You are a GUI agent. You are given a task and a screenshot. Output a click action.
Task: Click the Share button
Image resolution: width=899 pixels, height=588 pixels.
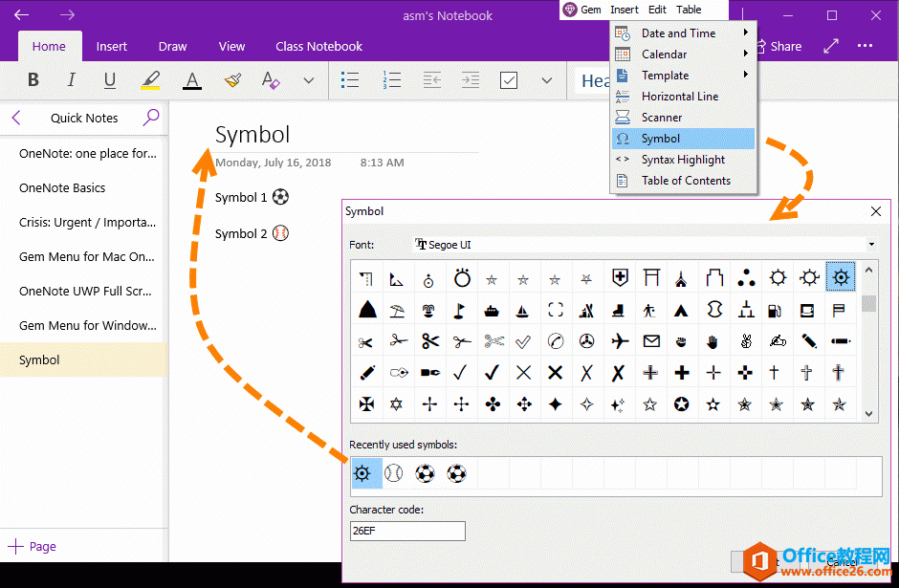tap(779, 46)
